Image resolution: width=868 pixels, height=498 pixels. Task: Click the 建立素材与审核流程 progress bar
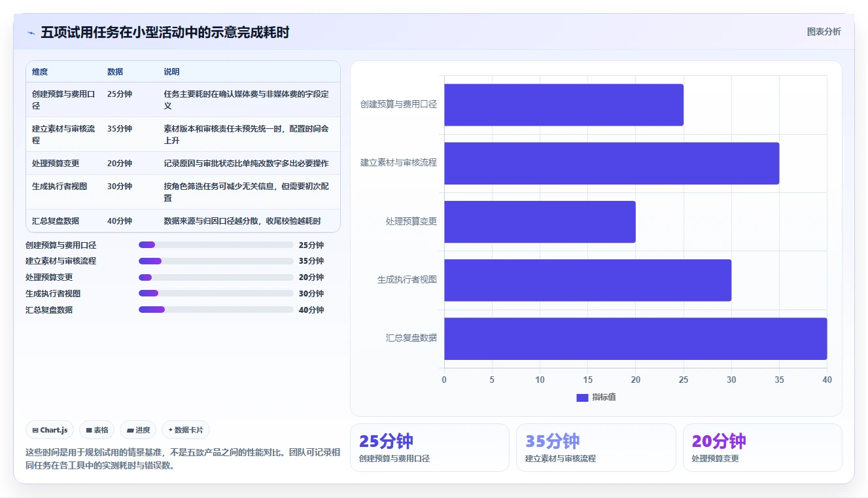[x=216, y=261]
